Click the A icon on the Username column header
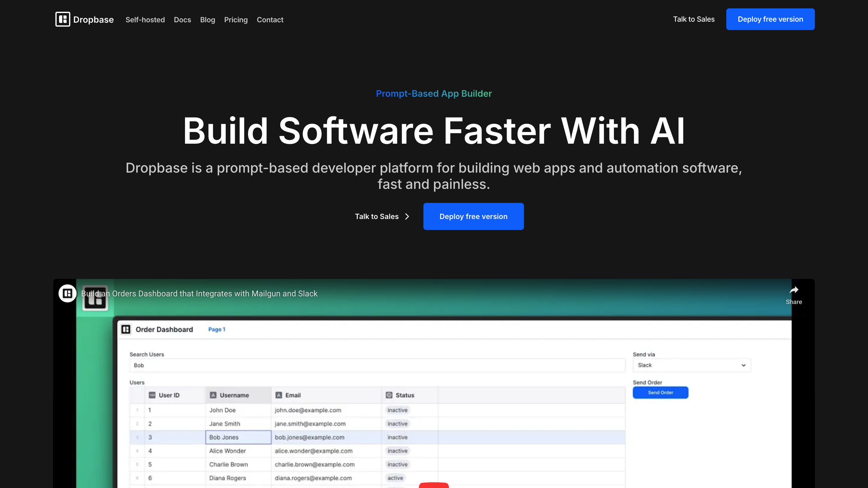 (x=213, y=395)
